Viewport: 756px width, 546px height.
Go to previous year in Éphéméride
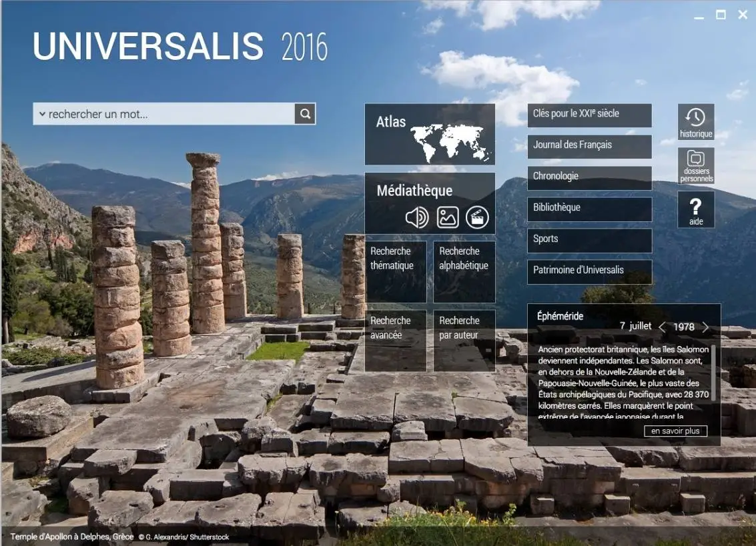pos(663,327)
